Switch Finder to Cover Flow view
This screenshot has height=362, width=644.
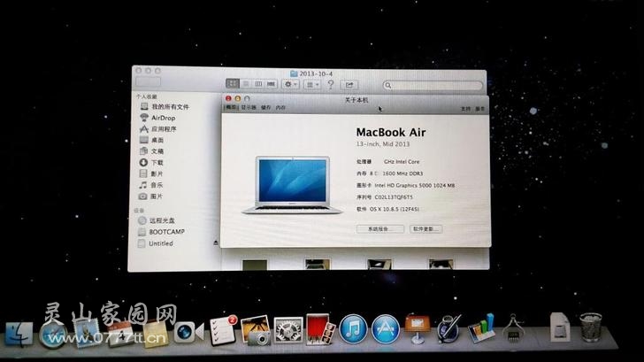point(271,84)
